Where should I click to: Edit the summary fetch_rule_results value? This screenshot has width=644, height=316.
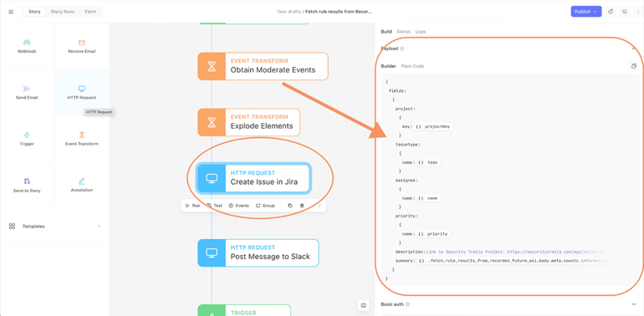513,261
